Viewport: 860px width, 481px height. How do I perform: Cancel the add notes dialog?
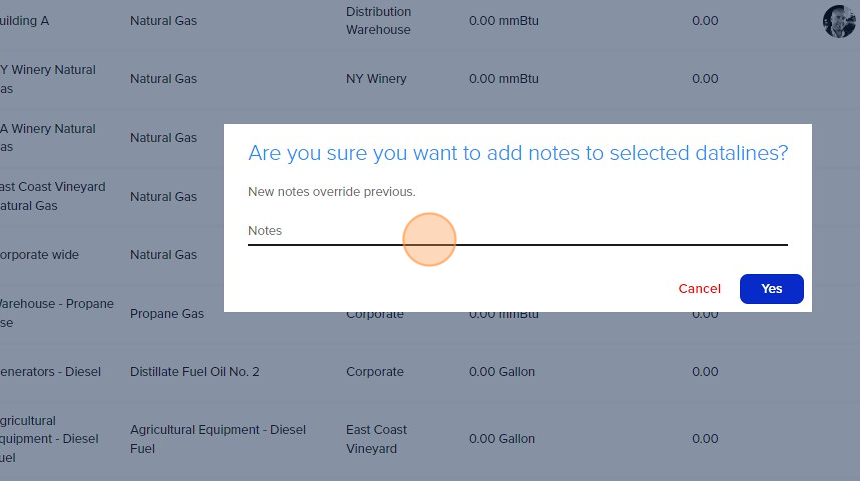(699, 288)
